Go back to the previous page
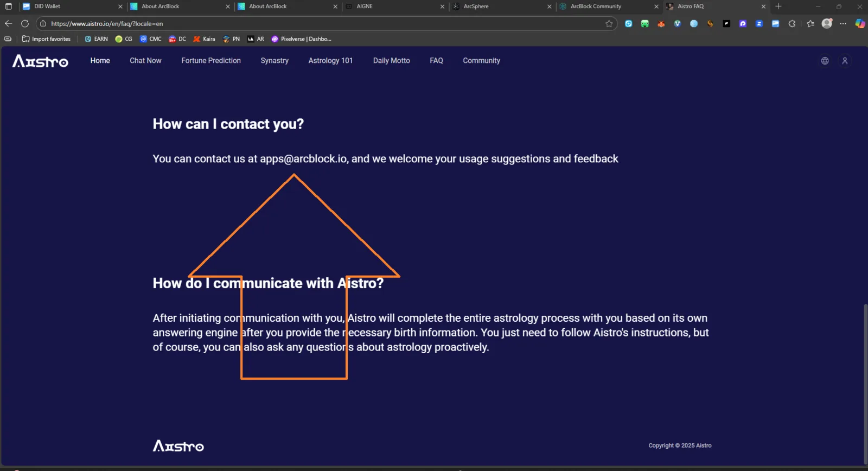 [8, 23]
